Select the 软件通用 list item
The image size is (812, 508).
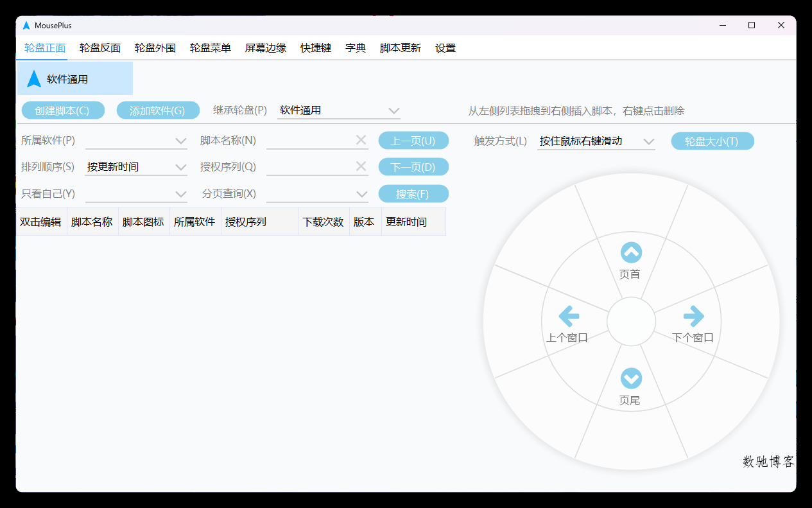pyautogui.click(x=75, y=78)
